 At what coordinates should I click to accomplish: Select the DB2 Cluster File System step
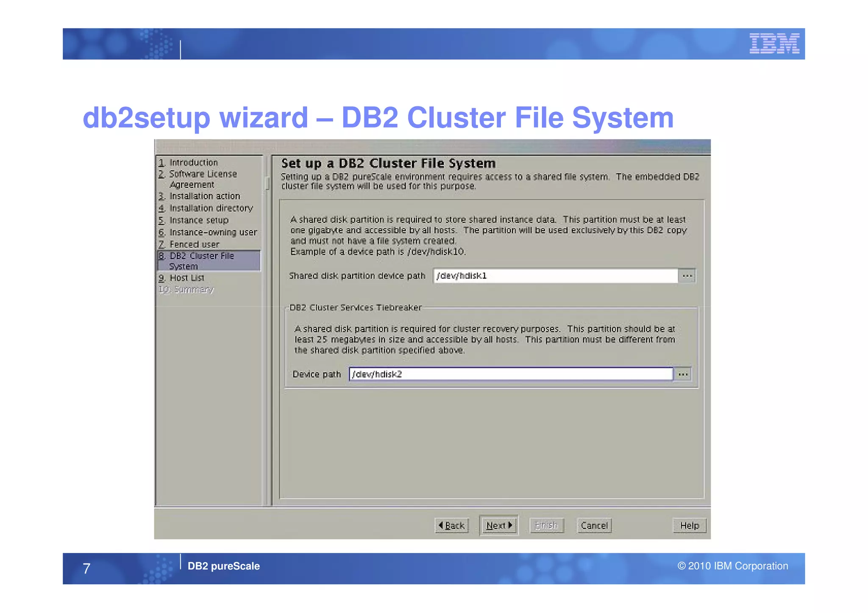[x=209, y=261]
